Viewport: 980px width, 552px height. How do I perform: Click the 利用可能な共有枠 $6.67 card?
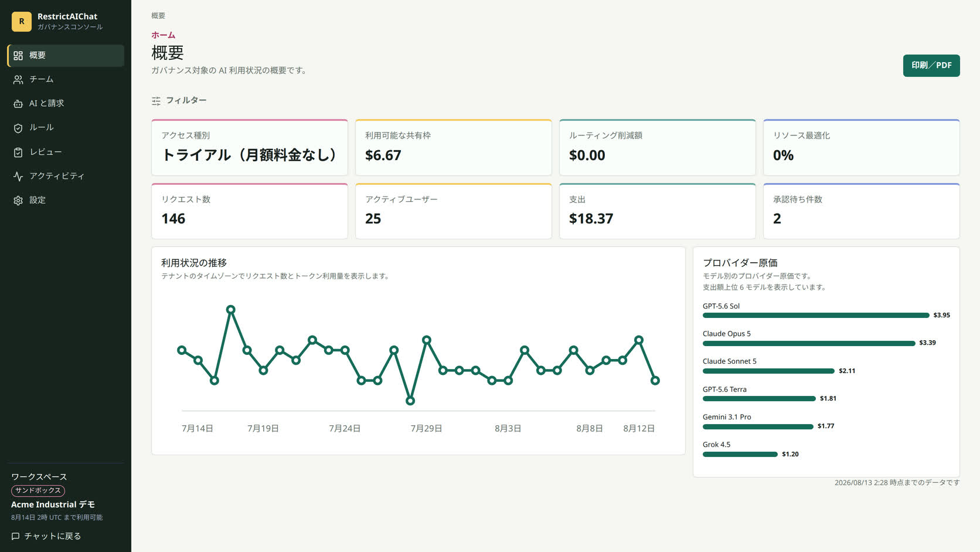(454, 147)
